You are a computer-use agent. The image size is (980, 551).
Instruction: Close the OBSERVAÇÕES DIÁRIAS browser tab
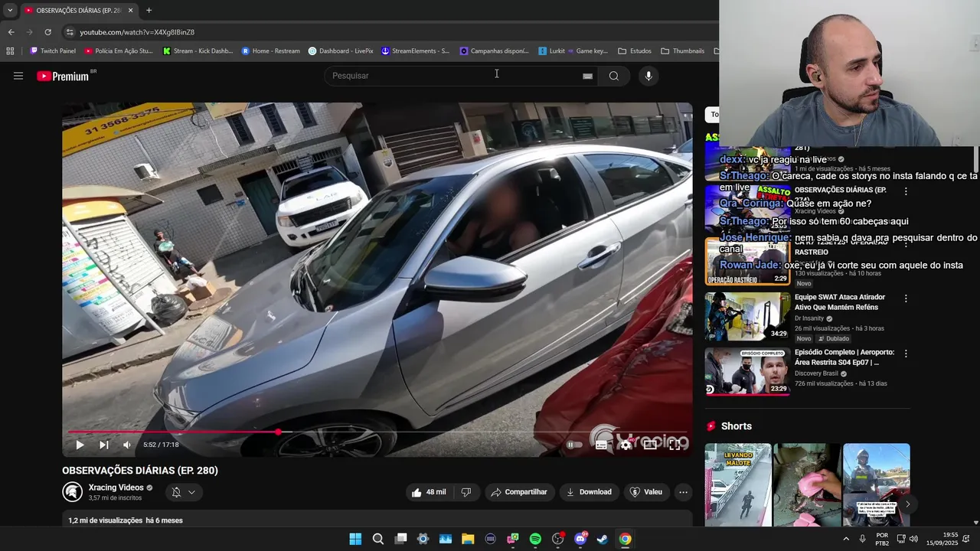pos(130,10)
